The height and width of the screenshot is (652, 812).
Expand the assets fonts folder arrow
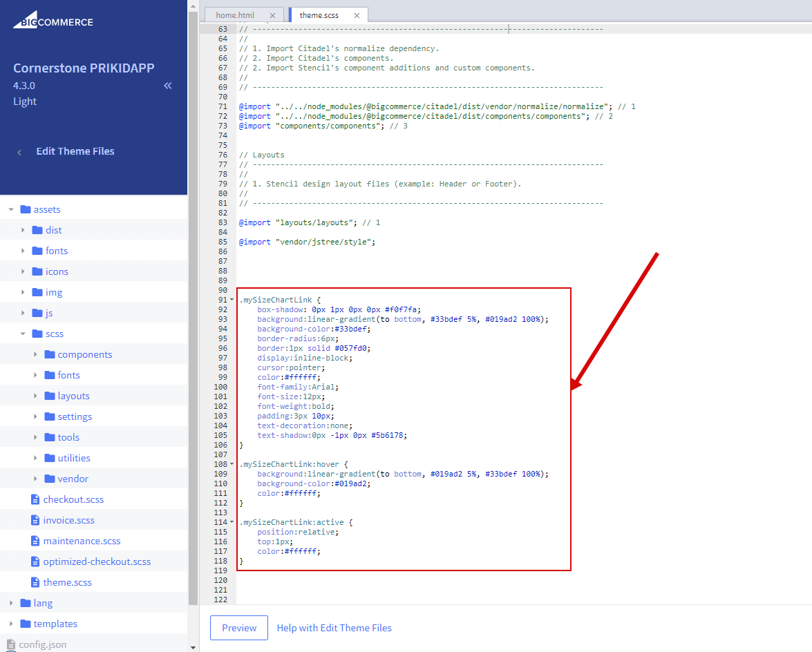[x=23, y=251]
